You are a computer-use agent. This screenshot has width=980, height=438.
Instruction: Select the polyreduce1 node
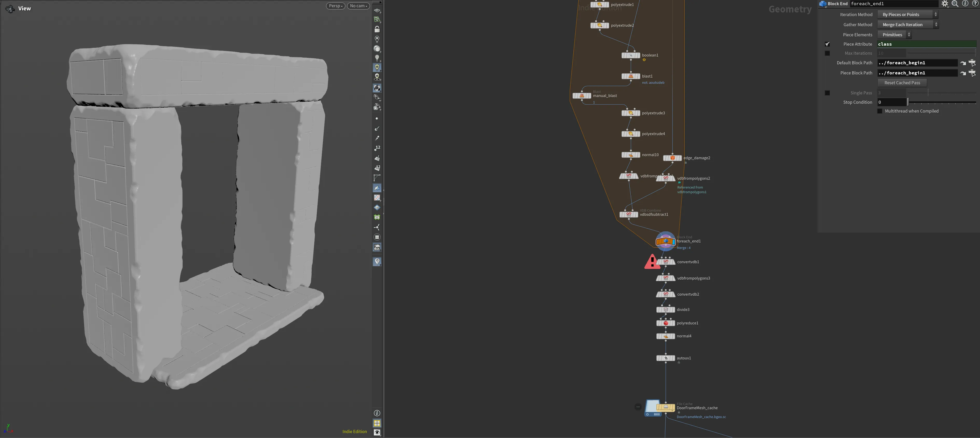click(666, 323)
